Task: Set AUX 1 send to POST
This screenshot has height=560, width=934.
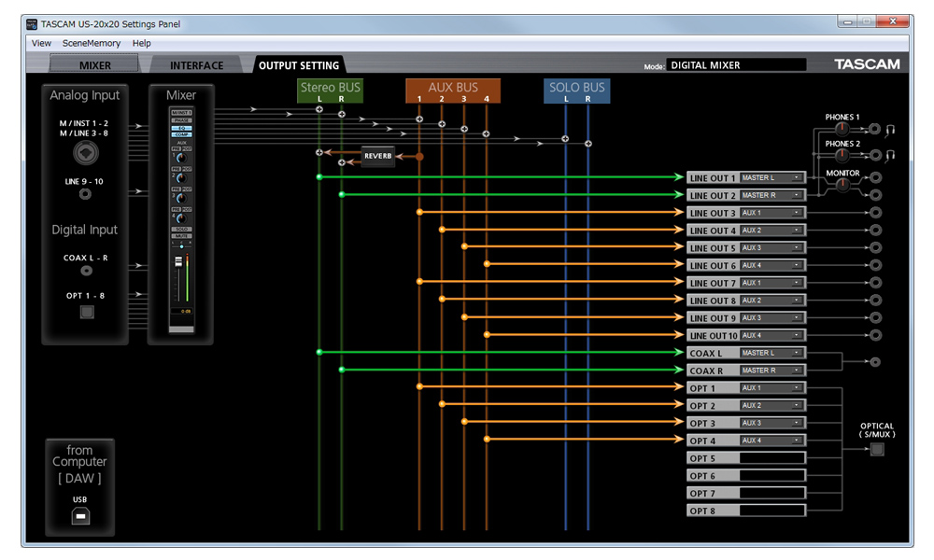Action: pos(187,148)
